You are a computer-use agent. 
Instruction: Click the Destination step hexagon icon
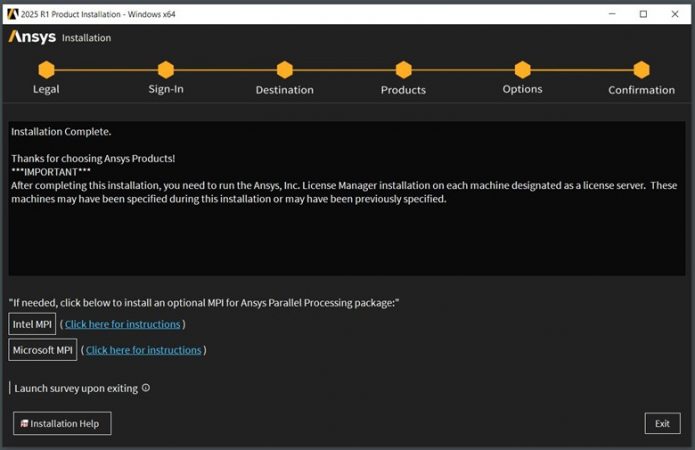(285, 70)
